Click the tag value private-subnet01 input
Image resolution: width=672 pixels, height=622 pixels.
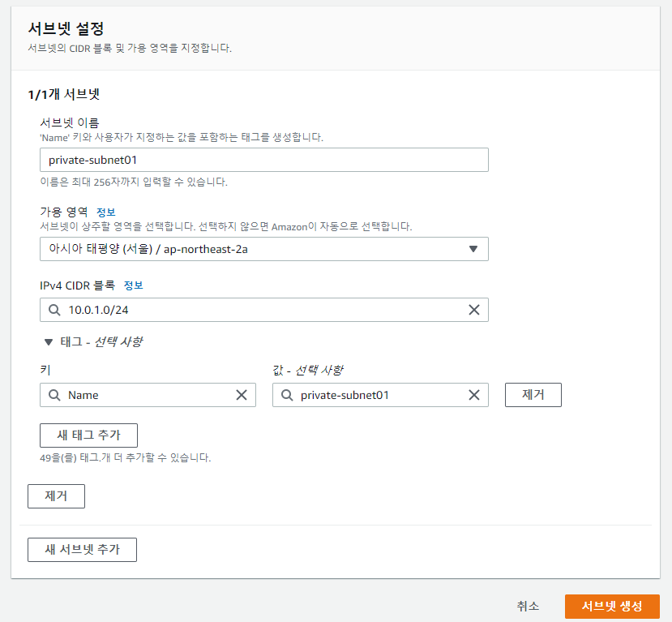pos(380,395)
